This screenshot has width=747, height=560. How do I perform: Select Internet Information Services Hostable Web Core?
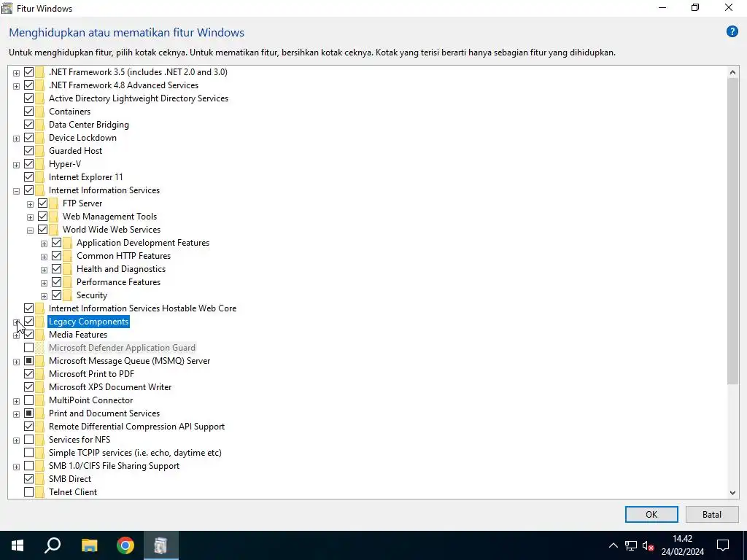coord(142,308)
